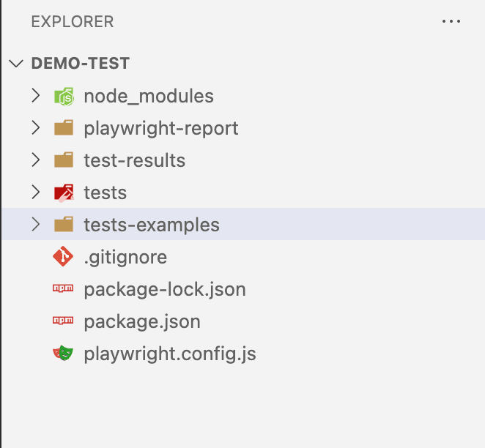Screen dimensions: 485x448
Task: Click the git icon beside .gitignore
Action: [63, 256]
